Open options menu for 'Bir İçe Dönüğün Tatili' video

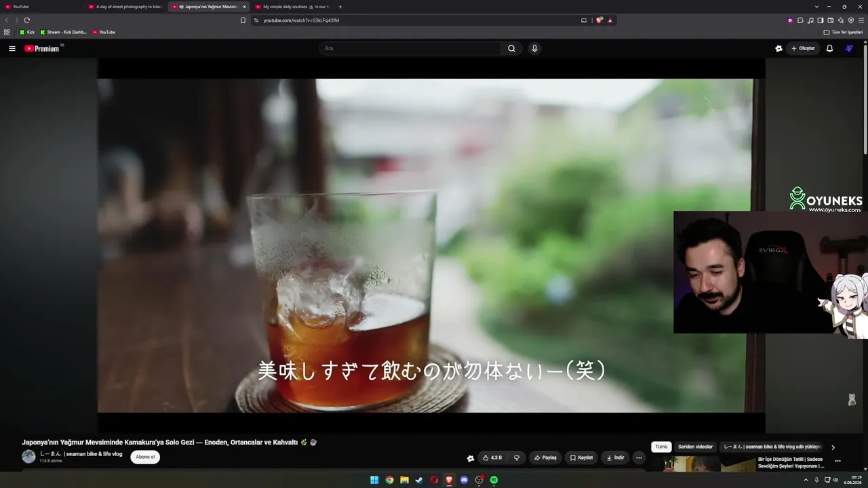pos(838,461)
